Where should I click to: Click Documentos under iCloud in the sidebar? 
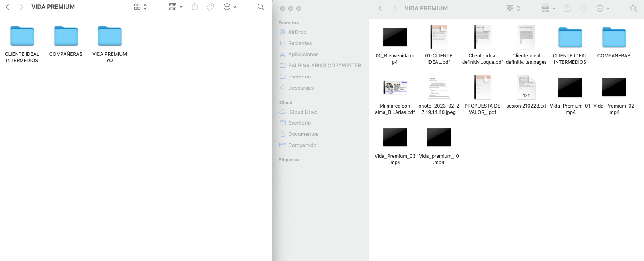(x=303, y=134)
